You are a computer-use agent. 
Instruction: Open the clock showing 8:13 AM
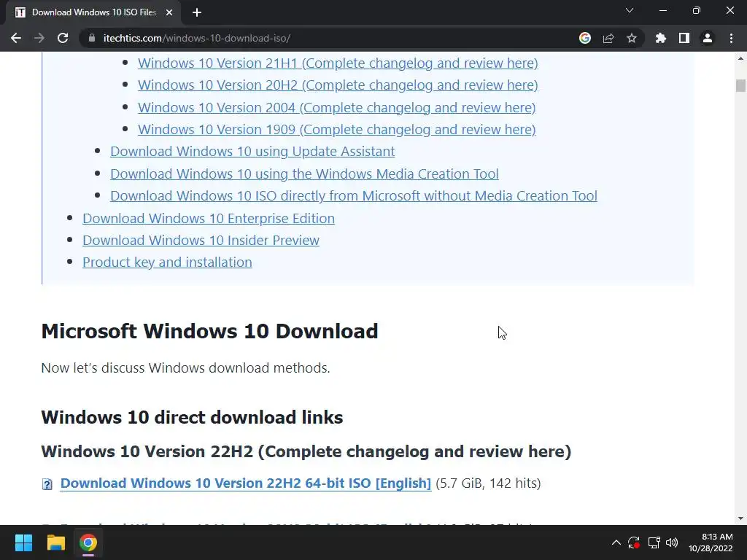pyautogui.click(x=711, y=542)
